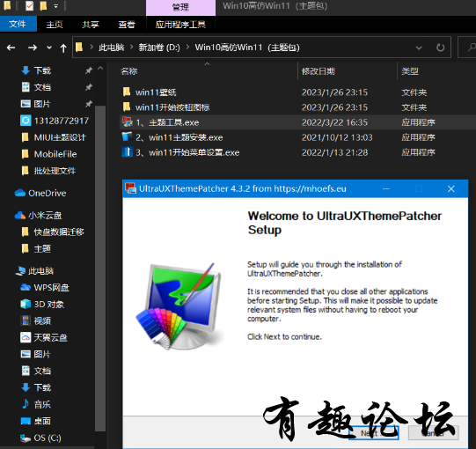Viewport: 476px width, 449px height.
Task: Sort by 类型 column header
Action: pyautogui.click(x=410, y=71)
